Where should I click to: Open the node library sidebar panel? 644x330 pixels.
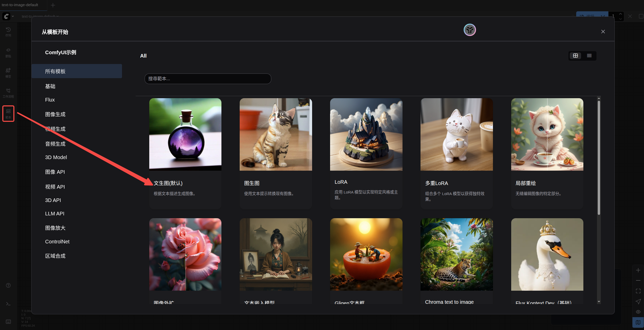(8, 52)
